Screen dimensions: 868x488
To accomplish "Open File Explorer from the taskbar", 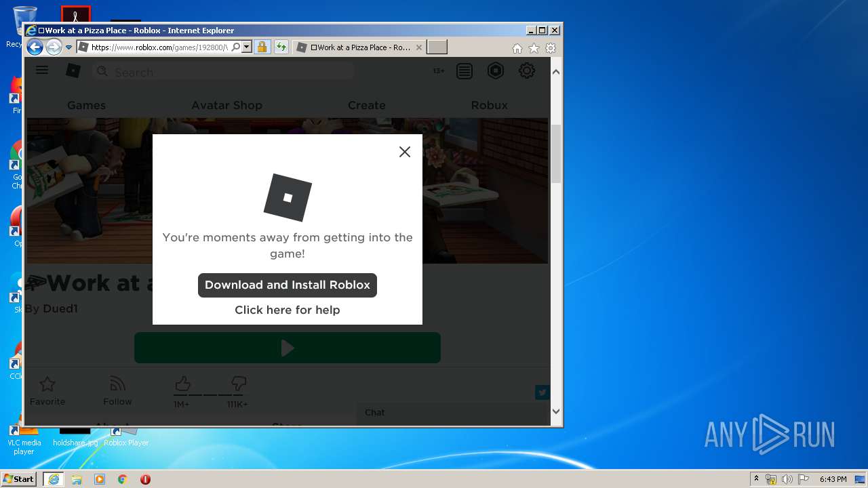I will (x=77, y=479).
